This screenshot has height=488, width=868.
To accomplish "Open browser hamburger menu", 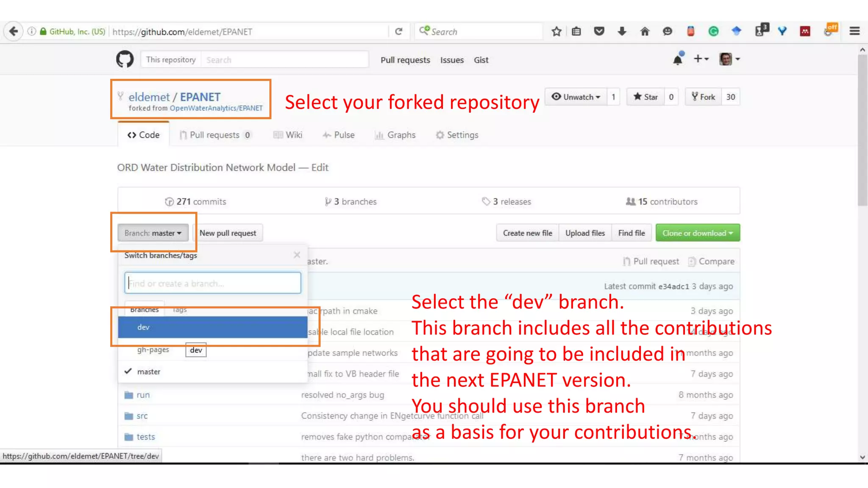I will pyautogui.click(x=854, y=31).
